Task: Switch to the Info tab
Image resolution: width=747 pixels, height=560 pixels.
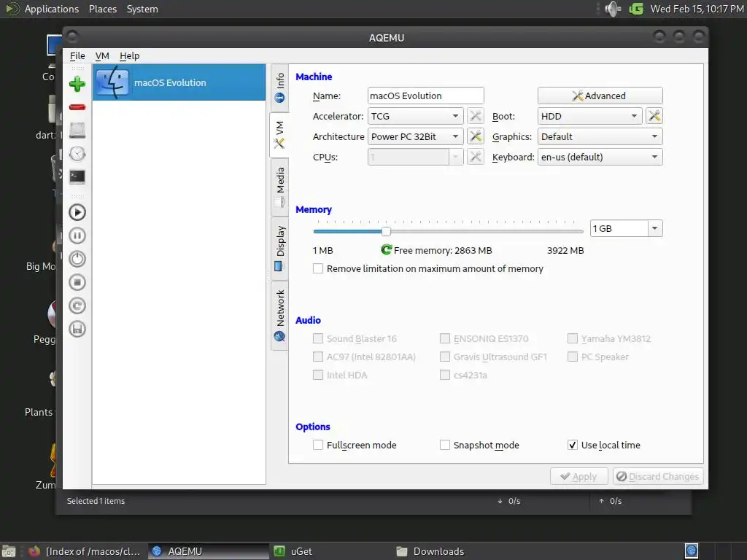Action: click(x=279, y=87)
